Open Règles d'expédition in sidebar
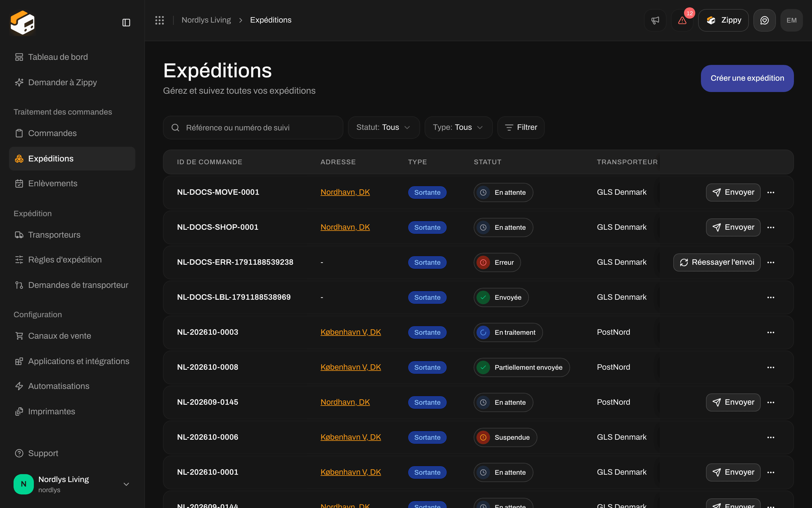 (x=72, y=260)
